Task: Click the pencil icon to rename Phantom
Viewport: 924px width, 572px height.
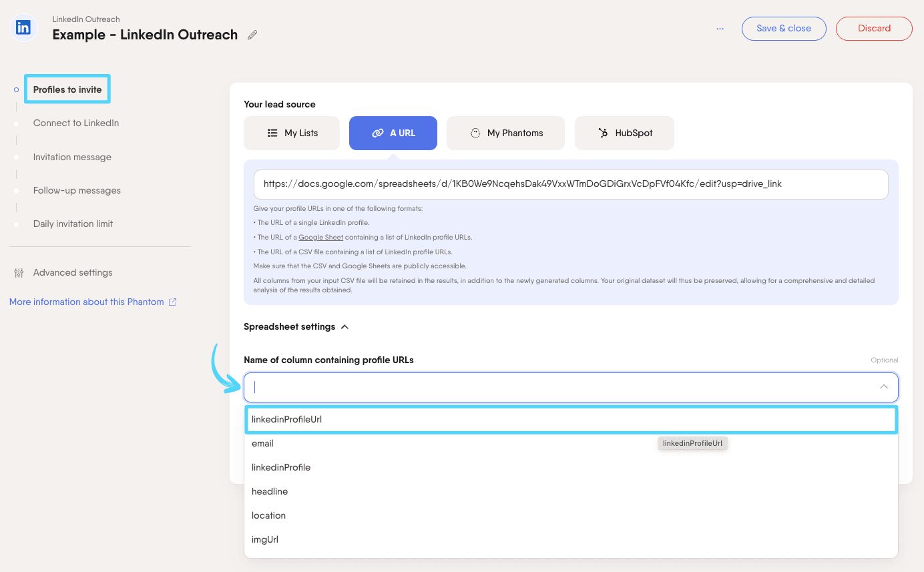Action: [x=252, y=35]
